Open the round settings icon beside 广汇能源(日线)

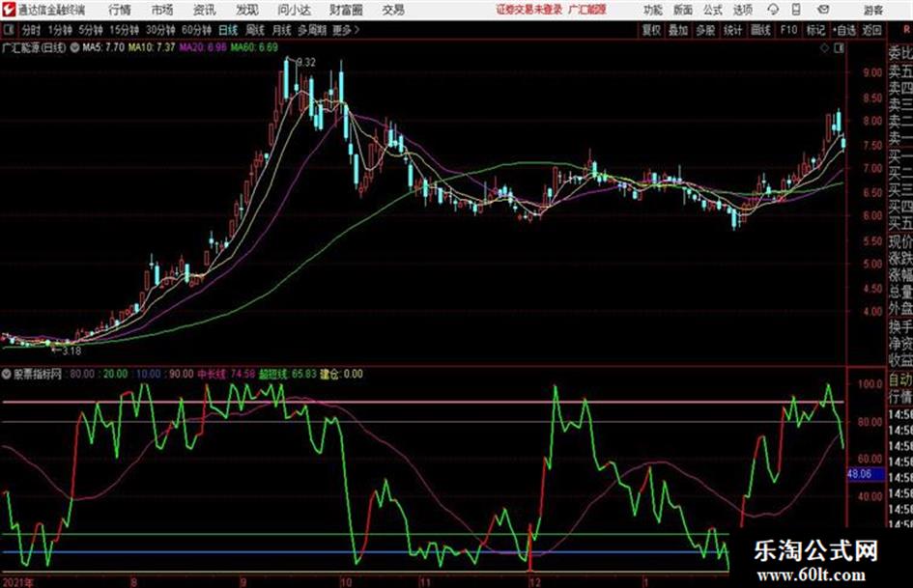(74, 47)
